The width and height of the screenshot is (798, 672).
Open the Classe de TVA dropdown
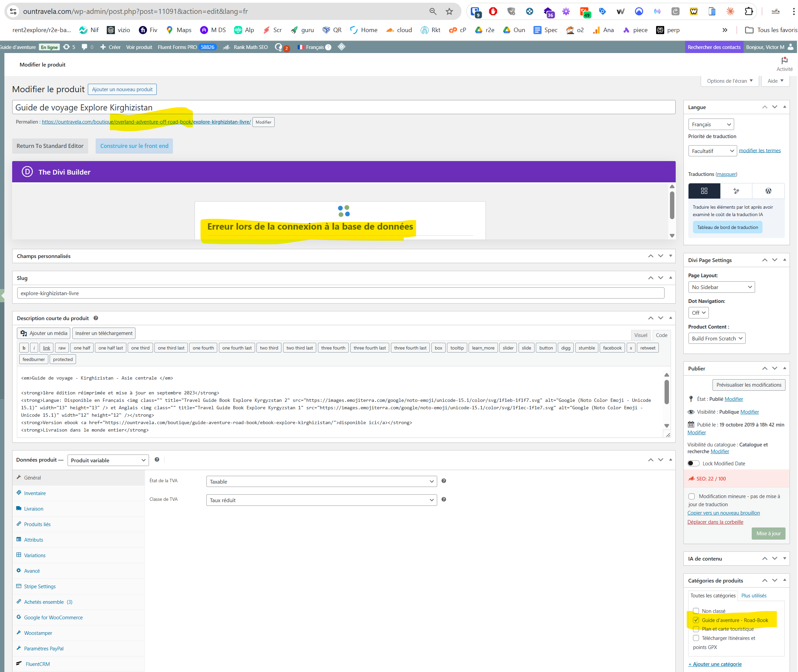point(321,500)
